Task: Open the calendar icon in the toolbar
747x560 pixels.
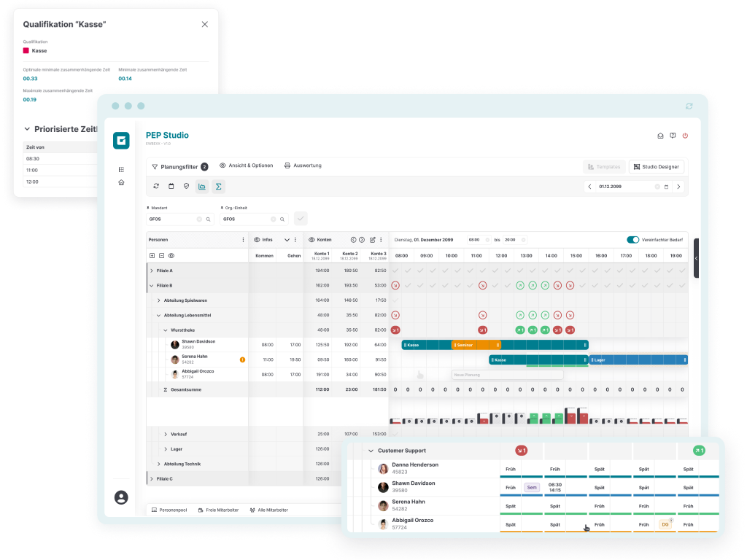Action: coord(171,187)
